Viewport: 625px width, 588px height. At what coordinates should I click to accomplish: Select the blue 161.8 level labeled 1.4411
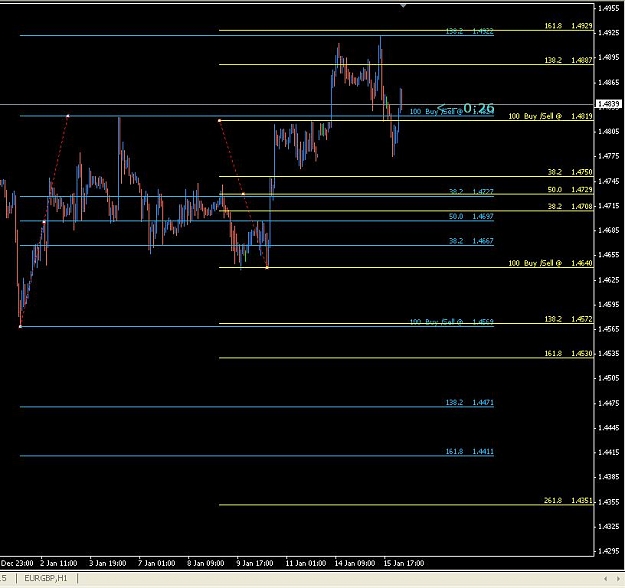click(470, 452)
